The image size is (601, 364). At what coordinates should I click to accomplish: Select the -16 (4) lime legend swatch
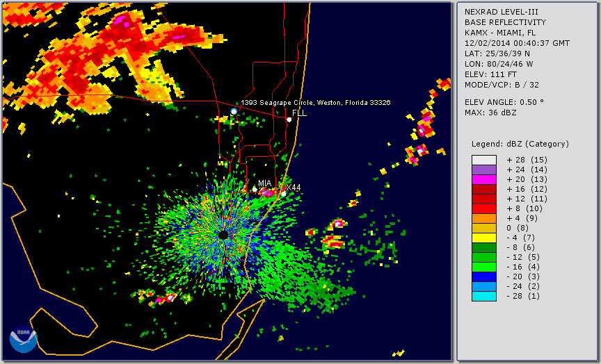click(484, 267)
